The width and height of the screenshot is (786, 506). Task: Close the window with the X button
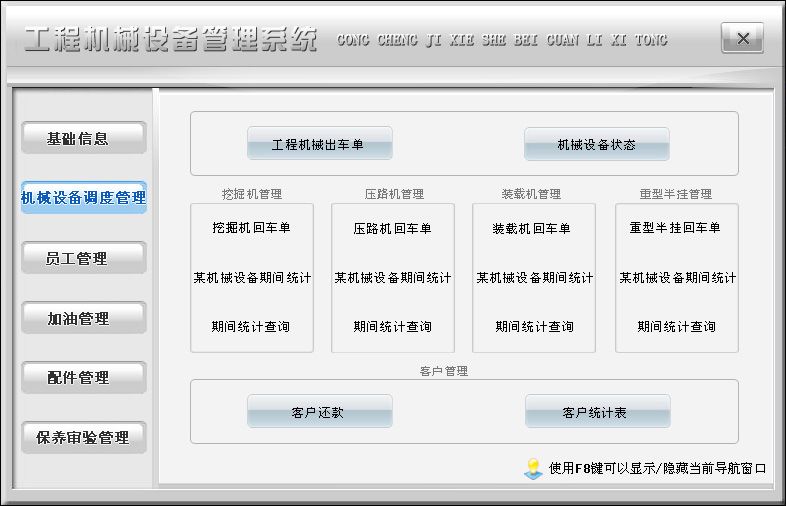tap(742, 39)
